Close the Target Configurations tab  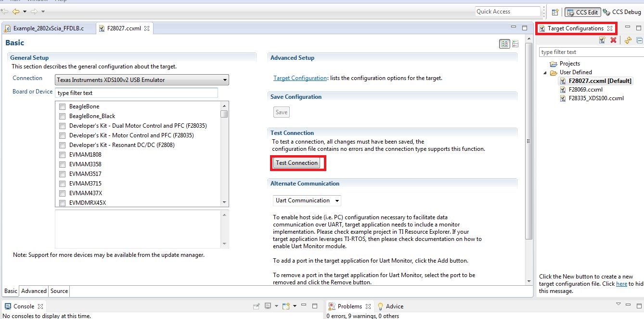[x=610, y=28]
